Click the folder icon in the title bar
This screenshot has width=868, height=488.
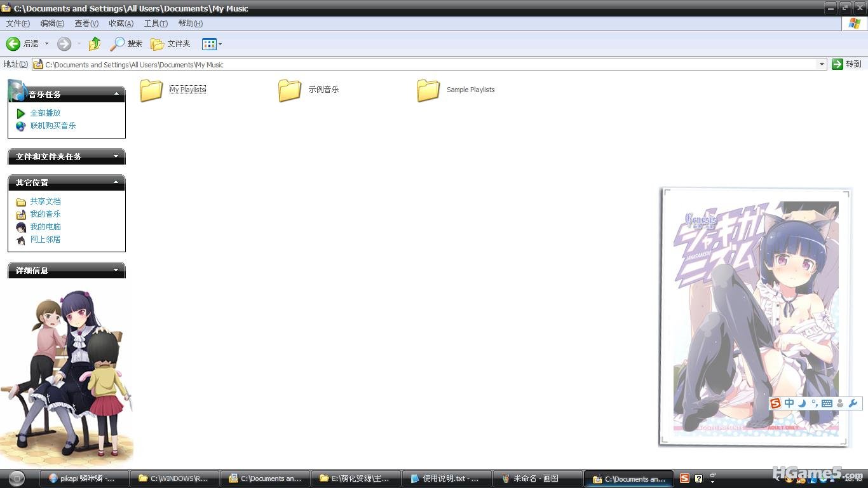click(6, 8)
